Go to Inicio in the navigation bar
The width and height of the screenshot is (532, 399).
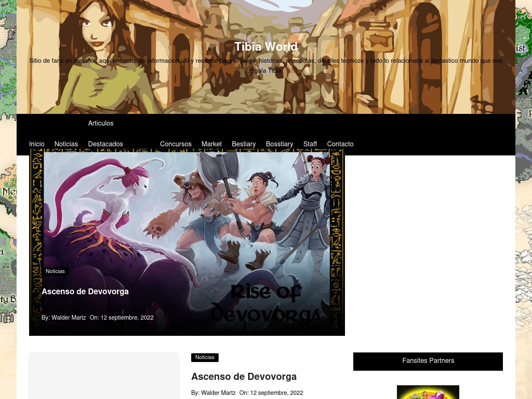(37, 144)
